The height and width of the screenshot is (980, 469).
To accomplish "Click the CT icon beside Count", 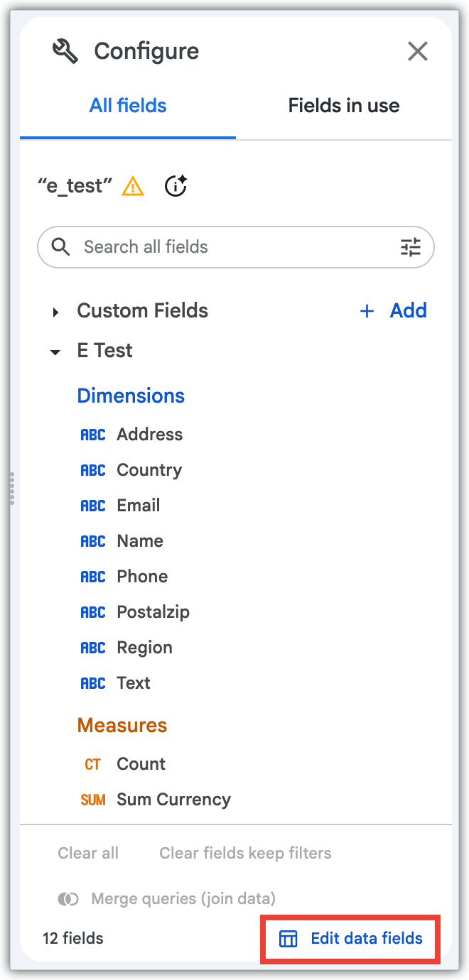I will coord(92,764).
